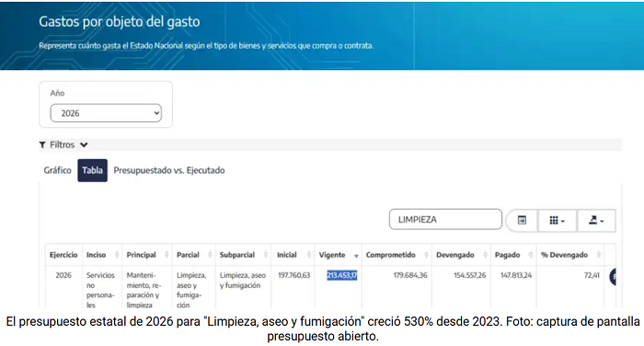The width and height of the screenshot is (644, 346).
Task: Sort by Vigente column header
Action: (338, 255)
